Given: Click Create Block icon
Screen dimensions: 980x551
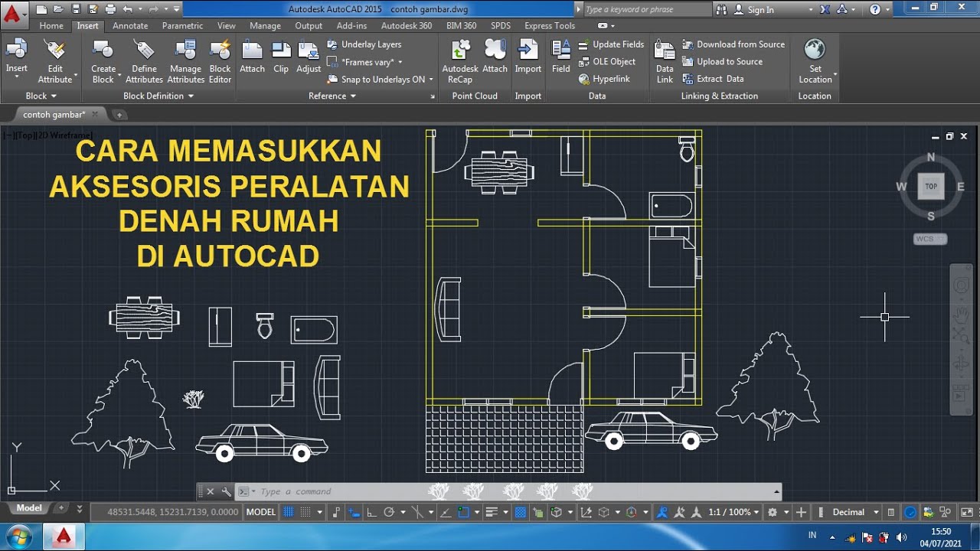Looking at the screenshot, I should pos(103,50).
